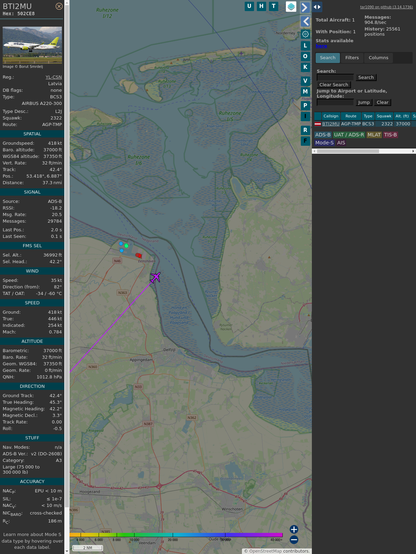The height and width of the screenshot is (554, 416).
Task: Zoom out with the minus icon
Action: [294, 540]
